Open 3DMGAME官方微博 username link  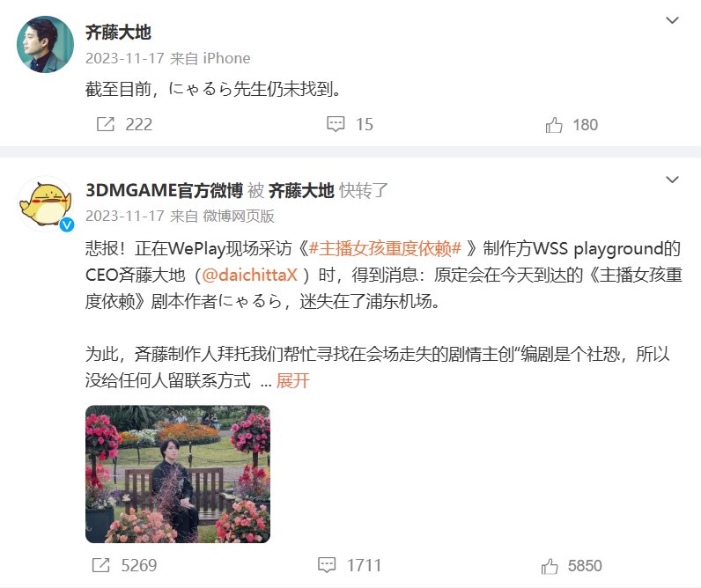coord(164,190)
